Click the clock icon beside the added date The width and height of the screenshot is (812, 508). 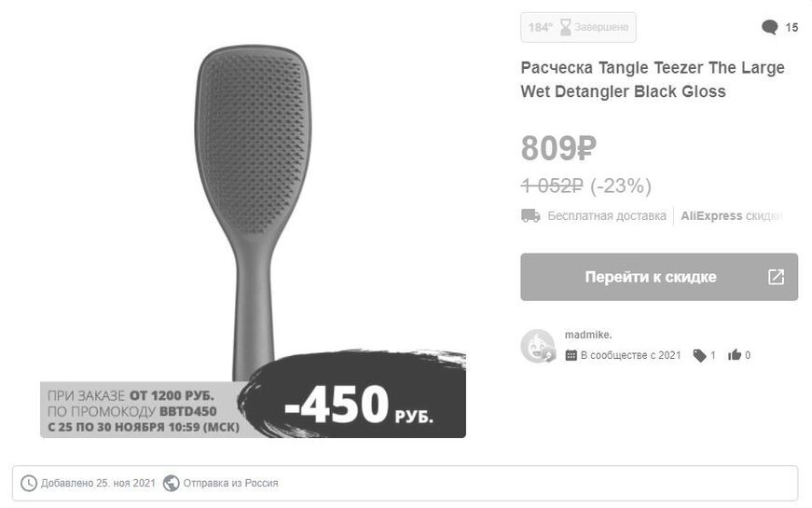[x=29, y=483]
